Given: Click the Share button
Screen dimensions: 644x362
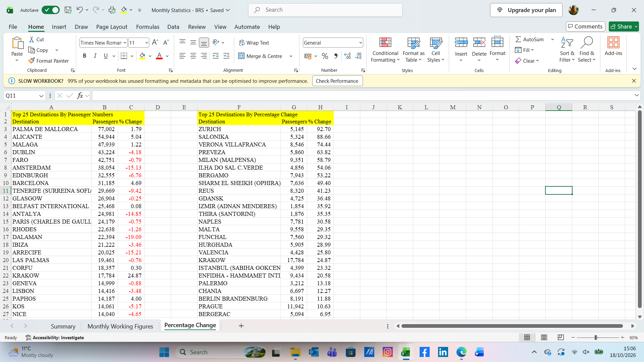Looking at the screenshot, I should [x=624, y=26].
